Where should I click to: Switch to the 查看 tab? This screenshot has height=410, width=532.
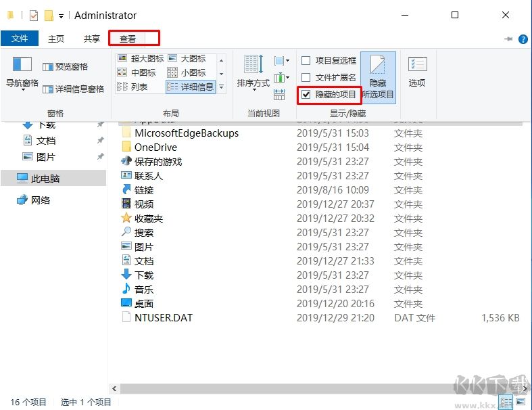(x=128, y=39)
